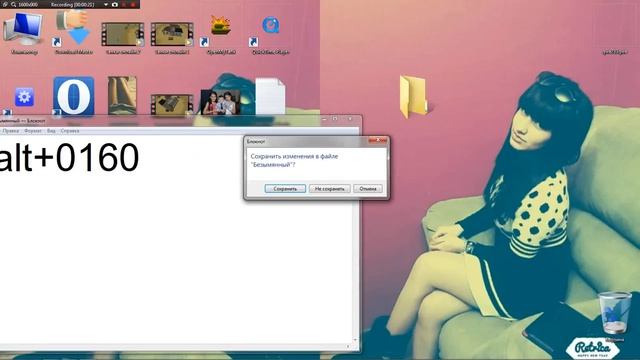Open the Вид menu in Notepad
Image resolution: width=640 pixels, height=360 pixels.
51,131
